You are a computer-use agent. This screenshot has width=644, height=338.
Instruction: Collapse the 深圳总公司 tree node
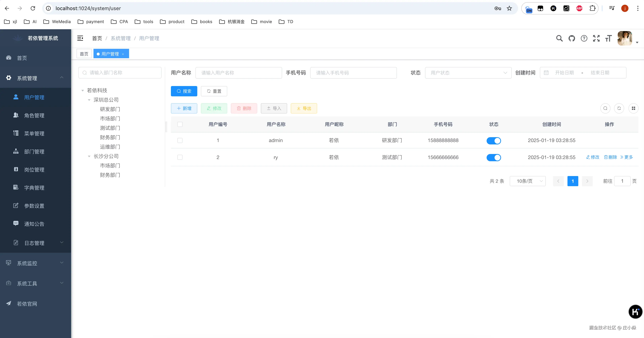pos(89,100)
